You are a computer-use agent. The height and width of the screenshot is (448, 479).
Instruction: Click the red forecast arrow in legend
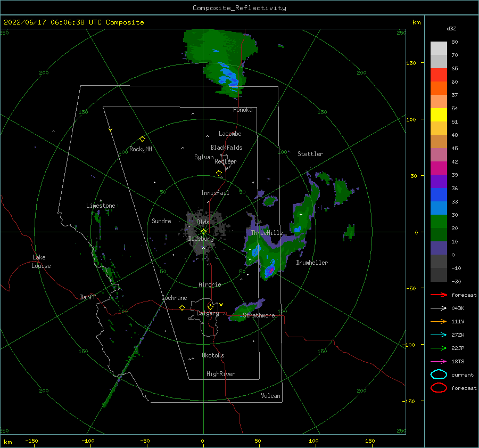point(439,295)
